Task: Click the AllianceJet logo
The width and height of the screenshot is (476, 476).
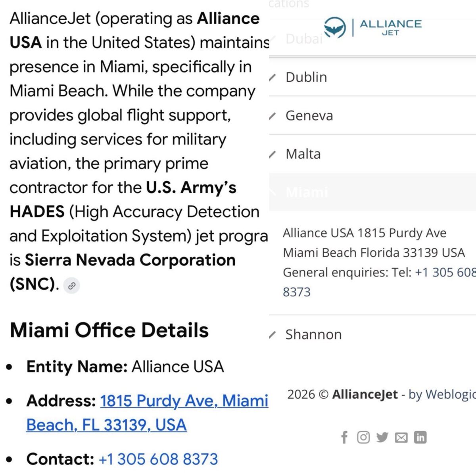Action: [372, 27]
